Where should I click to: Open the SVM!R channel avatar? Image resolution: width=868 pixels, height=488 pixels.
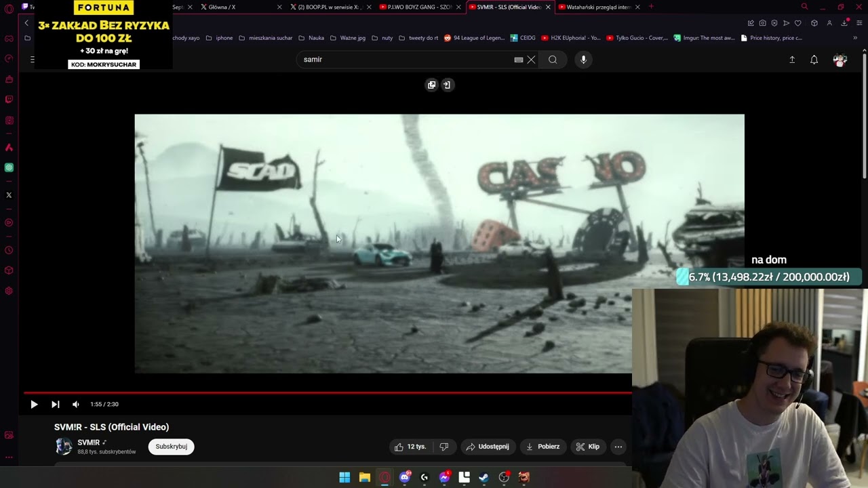tap(64, 446)
